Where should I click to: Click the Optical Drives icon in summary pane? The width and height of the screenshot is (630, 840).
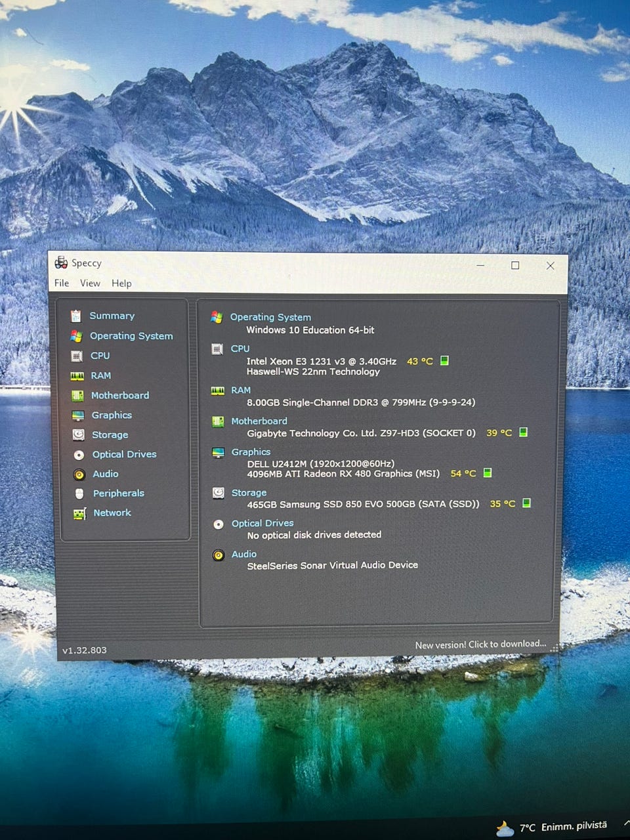pos(219,524)
